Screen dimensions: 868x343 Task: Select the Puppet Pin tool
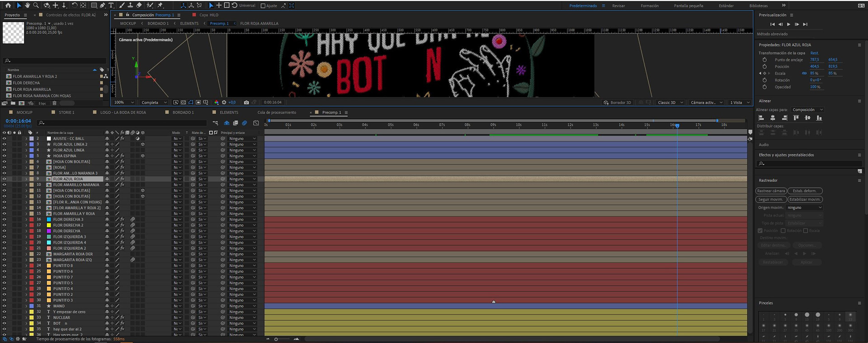coord(160,5)
